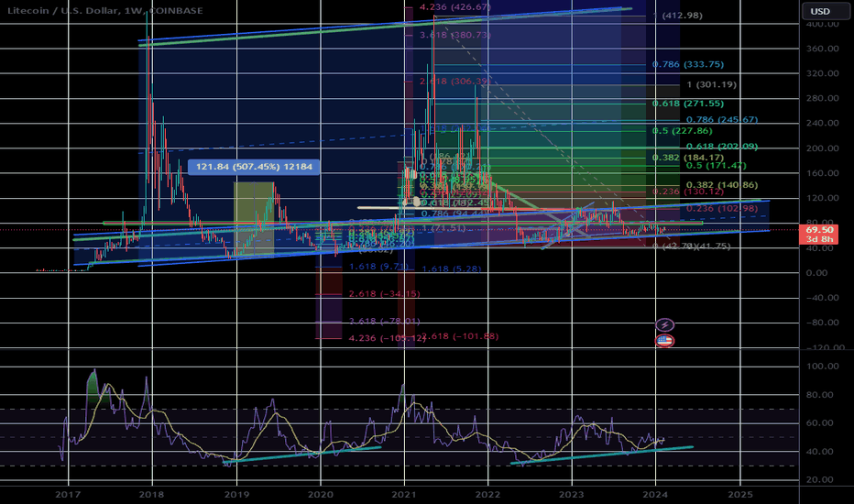Screen dimensions: 854x504
Task: Click Fib extension label 4.236 (426.67)
Action: coord(455,7)
